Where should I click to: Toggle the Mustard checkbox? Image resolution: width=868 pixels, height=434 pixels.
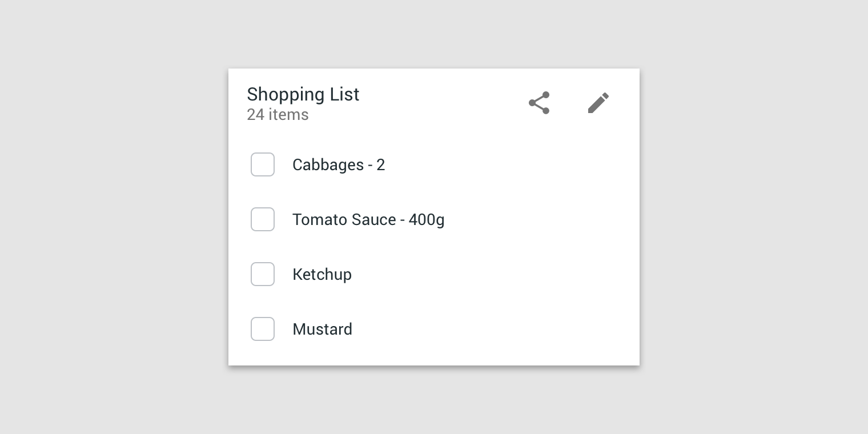point(263,329)
